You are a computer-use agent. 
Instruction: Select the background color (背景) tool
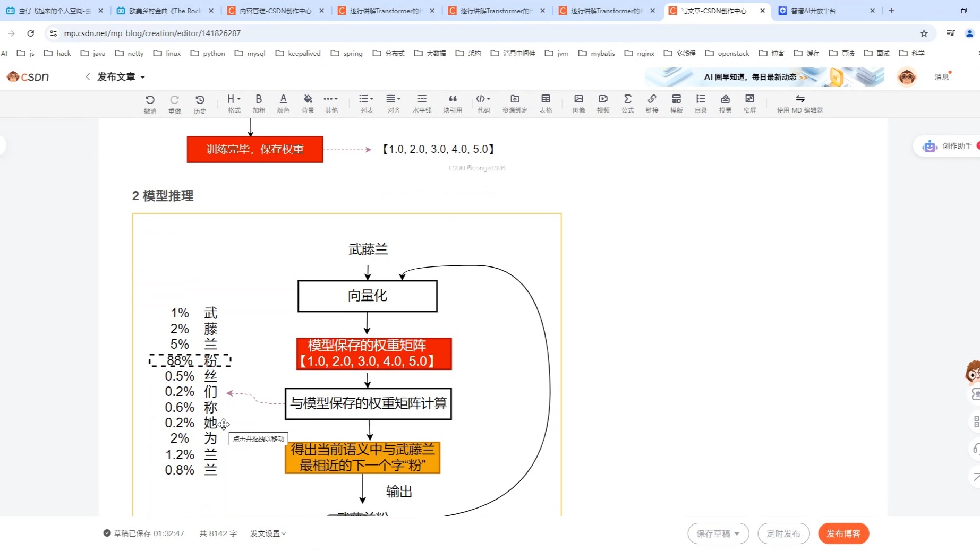coord(308,104)
